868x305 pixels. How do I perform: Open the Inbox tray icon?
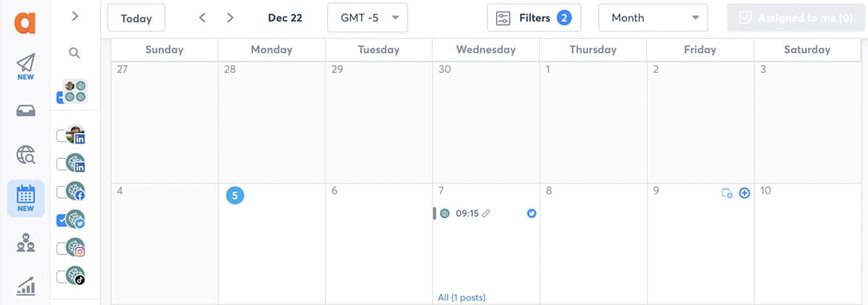25,111
